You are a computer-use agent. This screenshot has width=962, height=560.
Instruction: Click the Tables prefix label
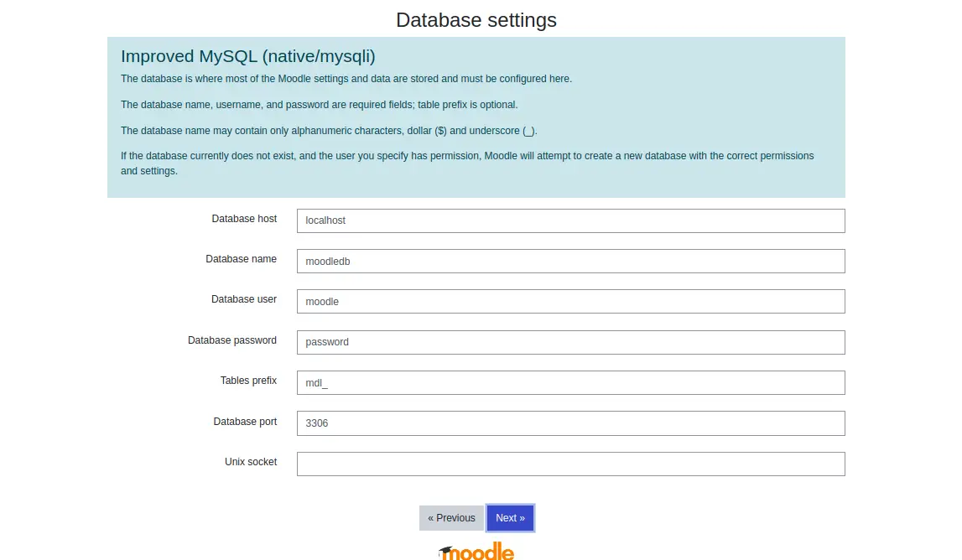coord(248,381)
